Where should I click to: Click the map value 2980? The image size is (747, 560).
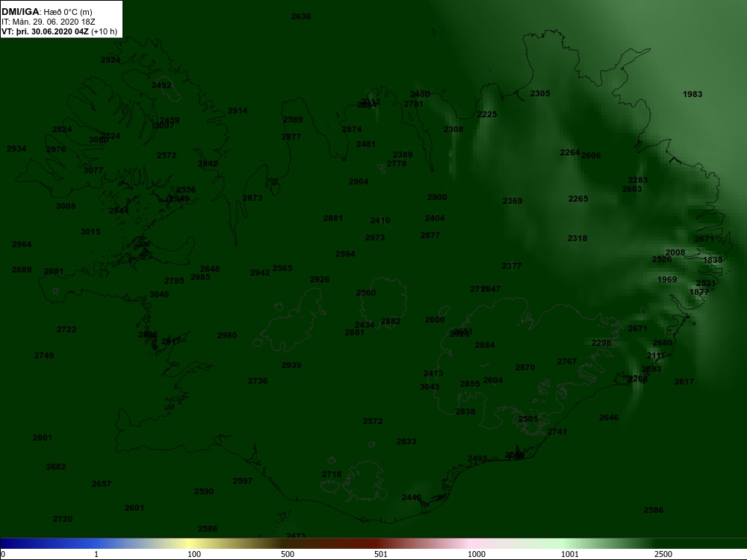pos(227,335)
